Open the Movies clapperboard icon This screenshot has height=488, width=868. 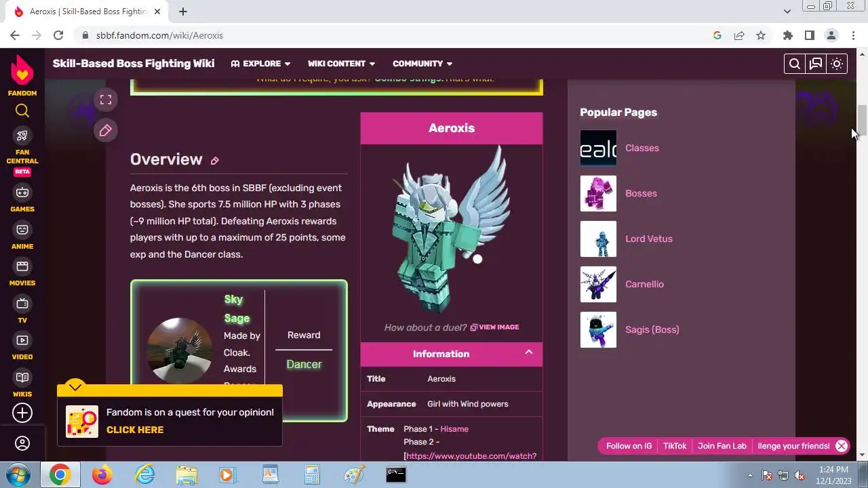coord(22,266)
